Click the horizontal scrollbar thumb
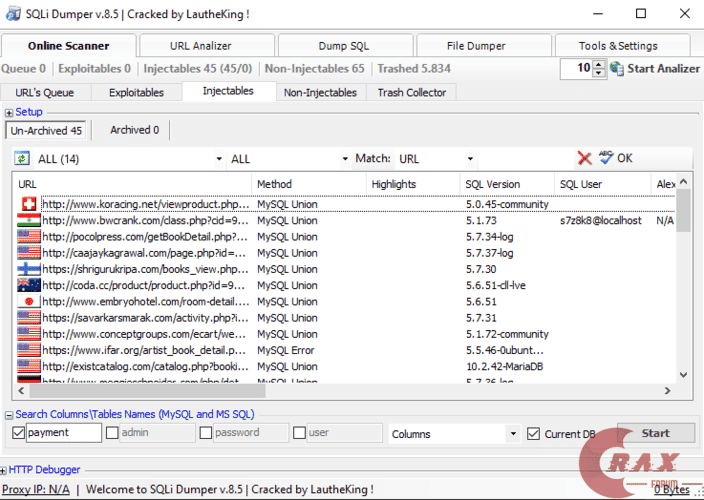 148,391
